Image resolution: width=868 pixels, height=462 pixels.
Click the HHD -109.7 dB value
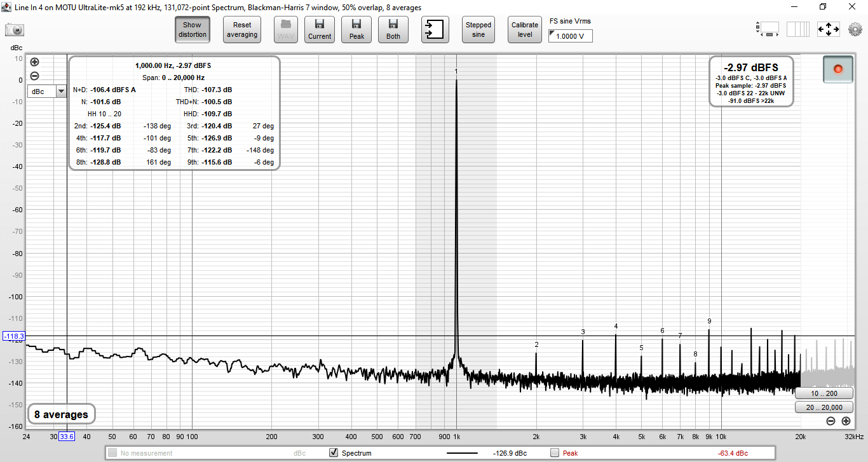coord(217,114)
